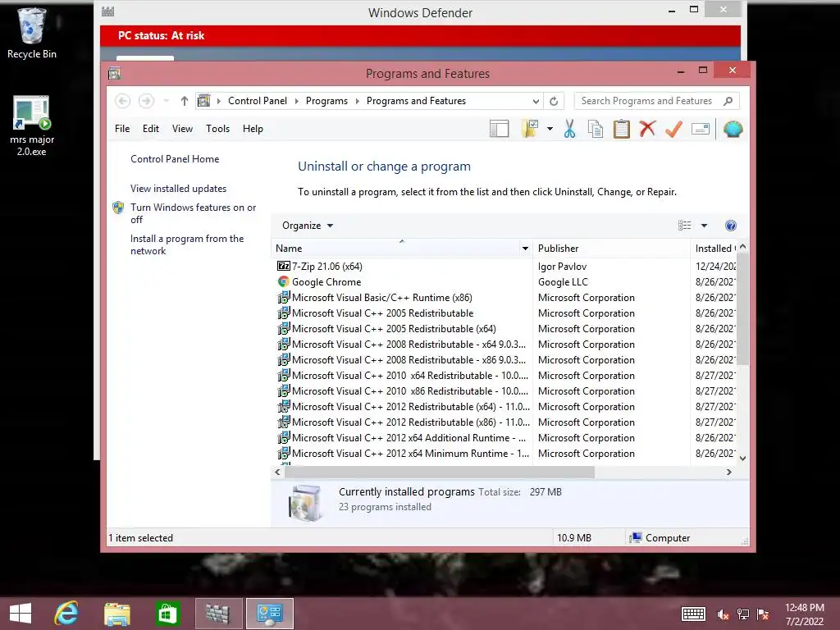Click the change view list icon
Viewport: 840px width, 630px height.
click(685, 226)
